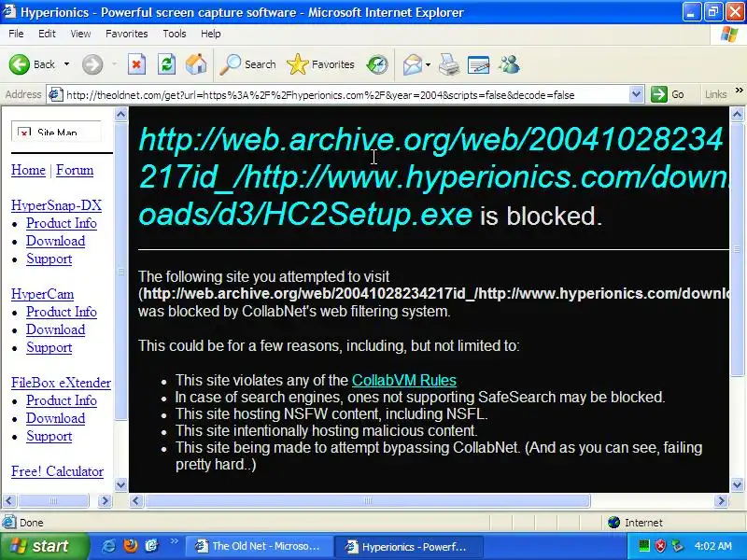
Task: Print the page with the printer icon
Action: point(449,64)
